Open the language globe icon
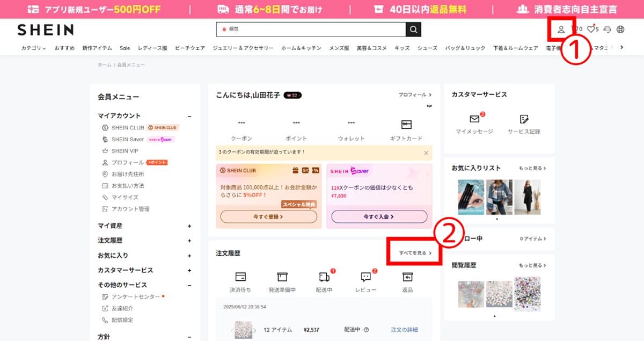This screenshot has width=644, height=341. pos(621,30)
